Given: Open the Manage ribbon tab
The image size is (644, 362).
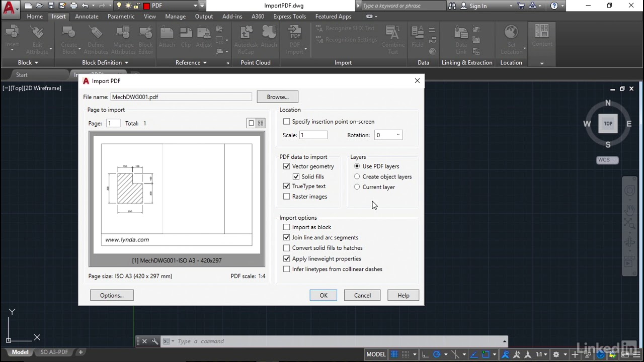Looking at the screenshot, I should [176, 16].
